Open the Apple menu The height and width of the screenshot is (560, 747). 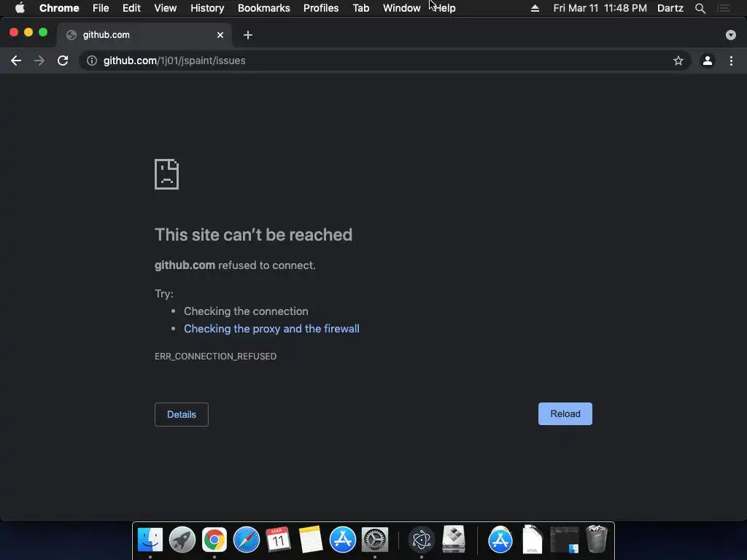tap(20, 8)
